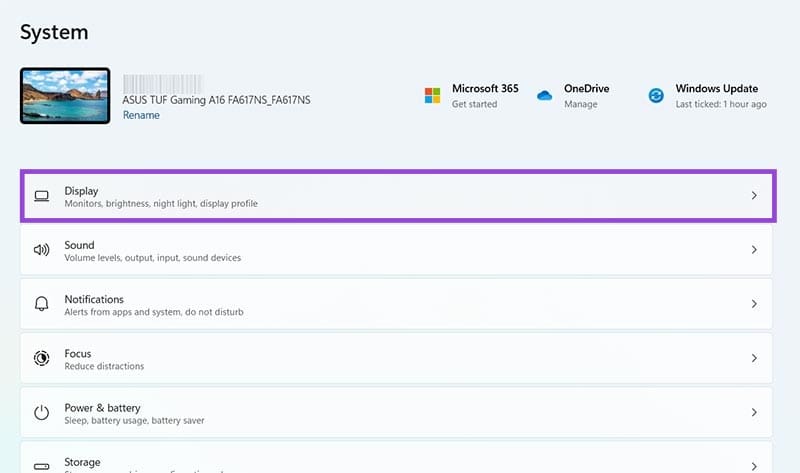
Task: Expand Display settings via its chevron
Action: click(x=754, y=196)
